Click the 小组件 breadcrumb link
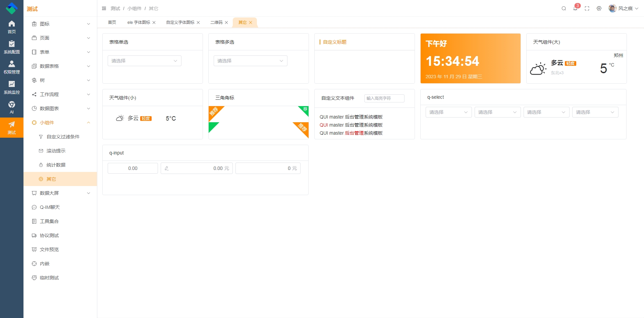Image resolution: width=644 pixels, height=318 pixels. 134,8
